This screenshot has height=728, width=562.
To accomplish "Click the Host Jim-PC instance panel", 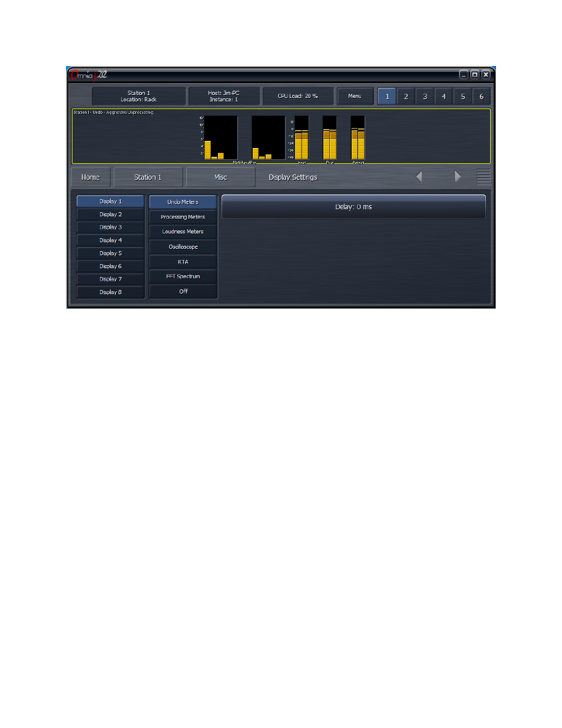I will [x=224, y=96].
